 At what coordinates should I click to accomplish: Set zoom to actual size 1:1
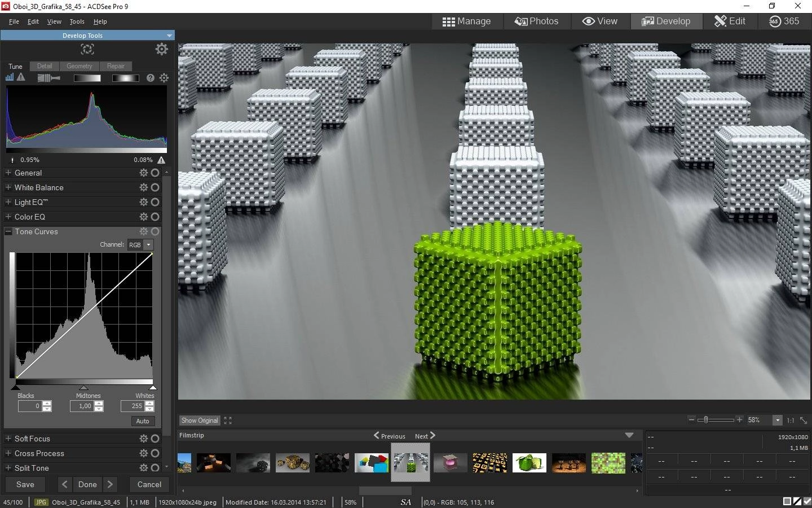click(791, 420)
